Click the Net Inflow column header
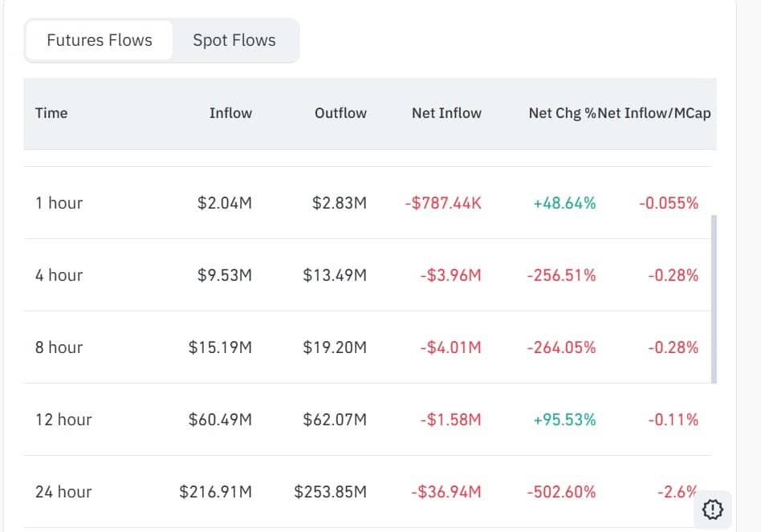The width and height of the screenshot is (761, 532). point(446,113)
